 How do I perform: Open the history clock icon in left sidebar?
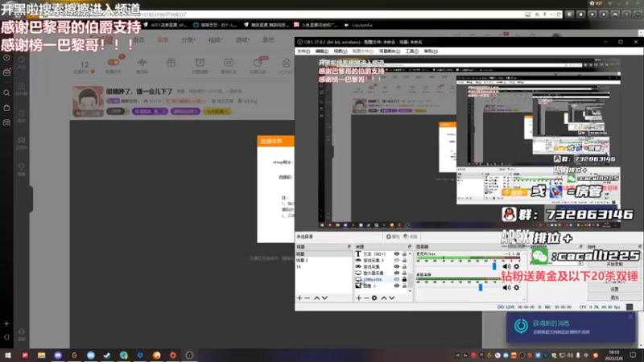coord(6,58)
